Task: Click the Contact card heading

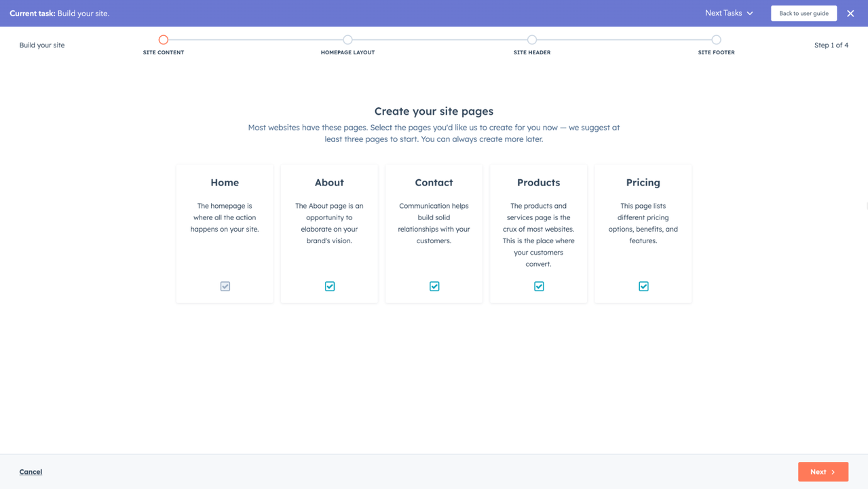Action: tap(434, 183)
